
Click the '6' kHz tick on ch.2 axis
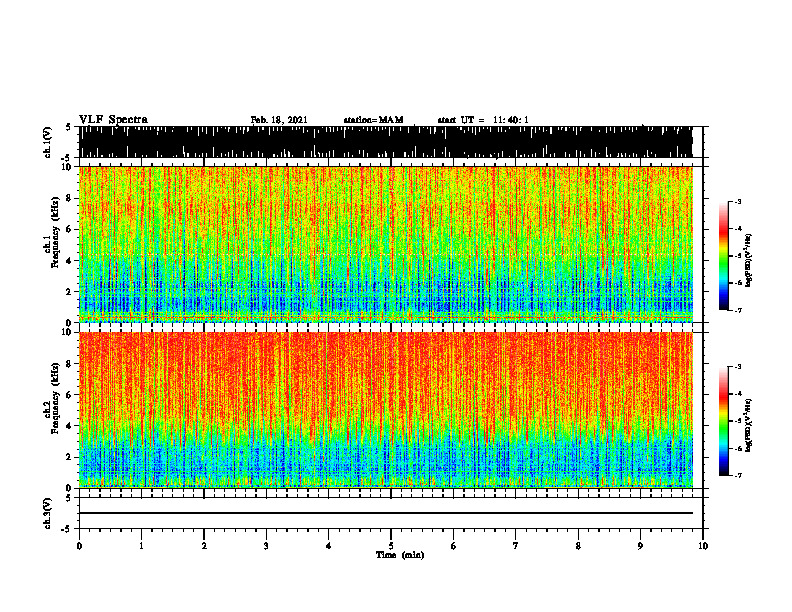click(x=70, y=394)
